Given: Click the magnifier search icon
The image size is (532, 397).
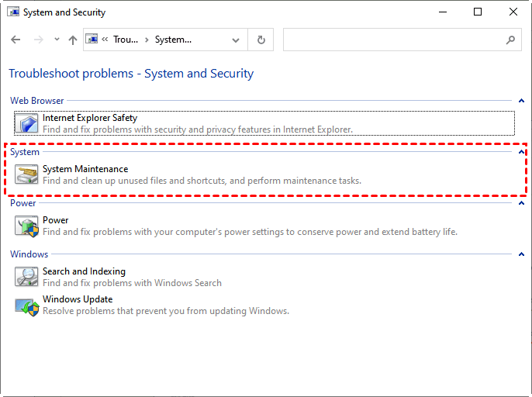Looking at the screenshot, I should (x=510, y=40).
